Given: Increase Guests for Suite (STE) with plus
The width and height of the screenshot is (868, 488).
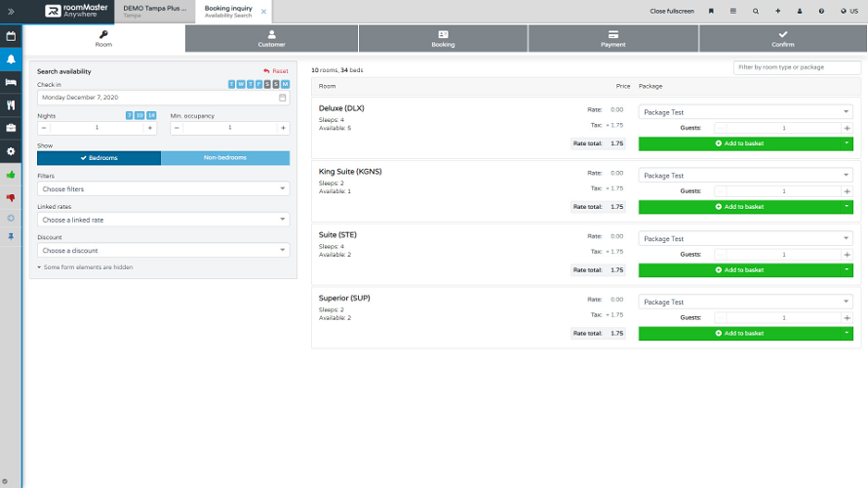Looking at the screenshot, I should (x=847, y=255).
